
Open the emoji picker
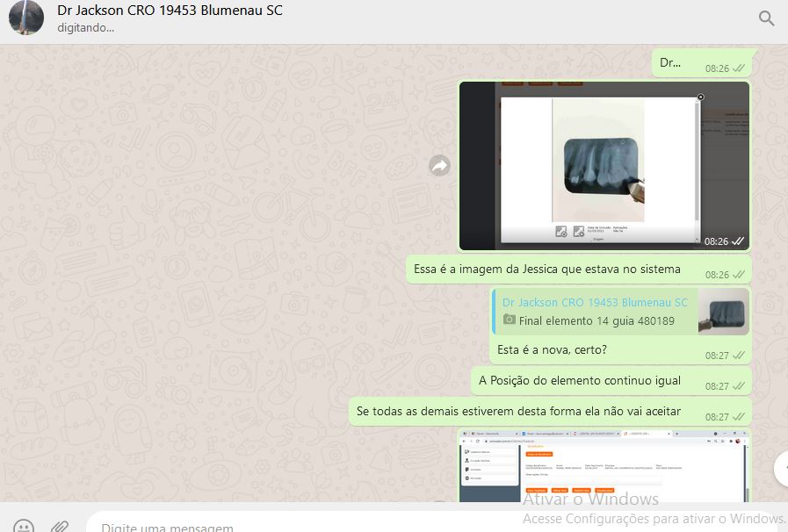pyautogui.click(x=24, y=526)
